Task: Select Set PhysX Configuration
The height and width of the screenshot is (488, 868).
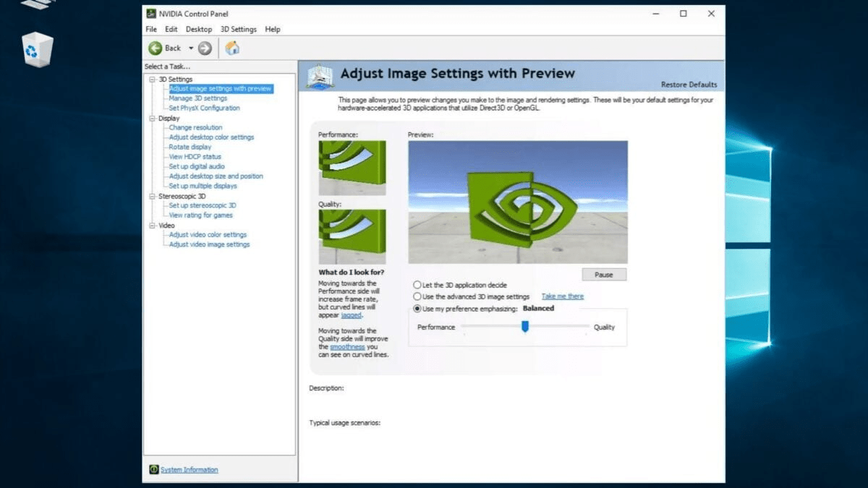Action: (x=205, y=108)
